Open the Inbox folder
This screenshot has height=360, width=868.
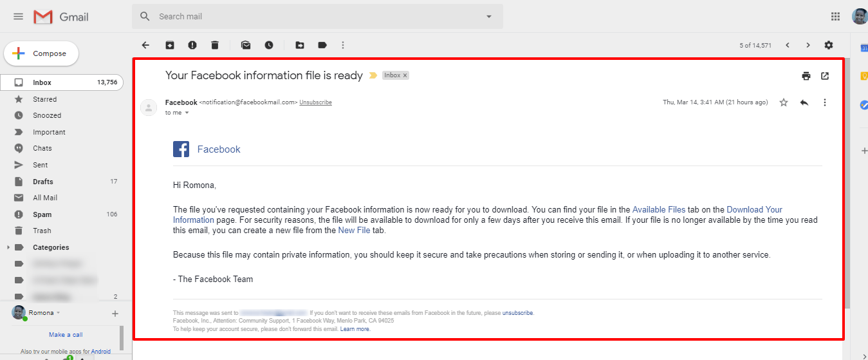point(62,82)
